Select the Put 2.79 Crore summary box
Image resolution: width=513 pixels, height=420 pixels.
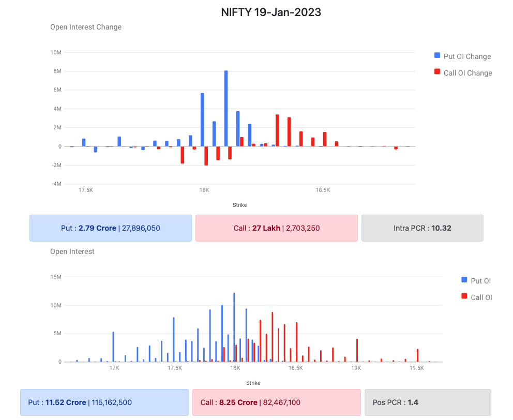[x=110, y=228]
